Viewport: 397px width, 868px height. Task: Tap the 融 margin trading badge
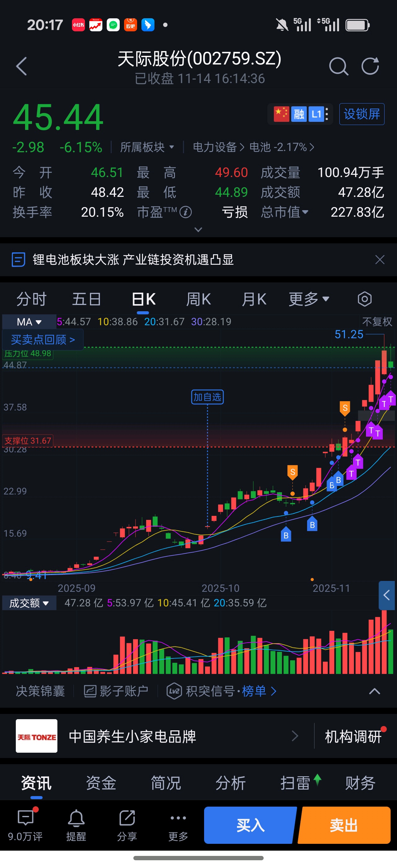(x=299, y=114)
